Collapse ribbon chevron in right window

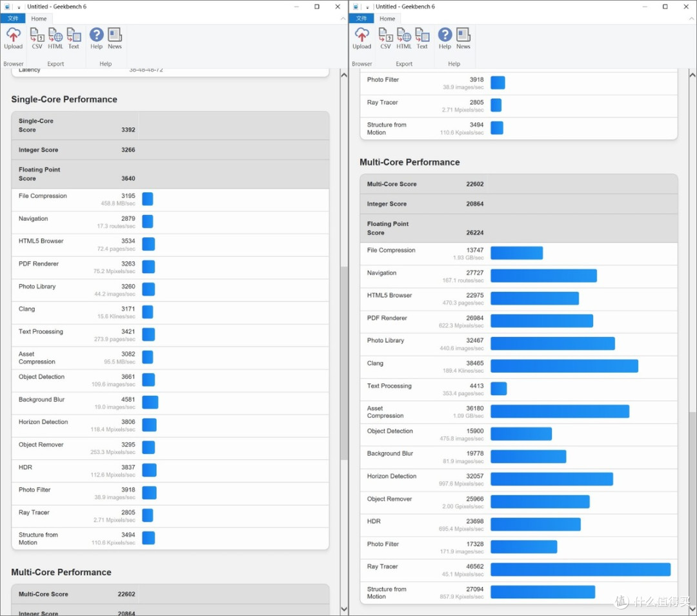[x=691, y=19]
